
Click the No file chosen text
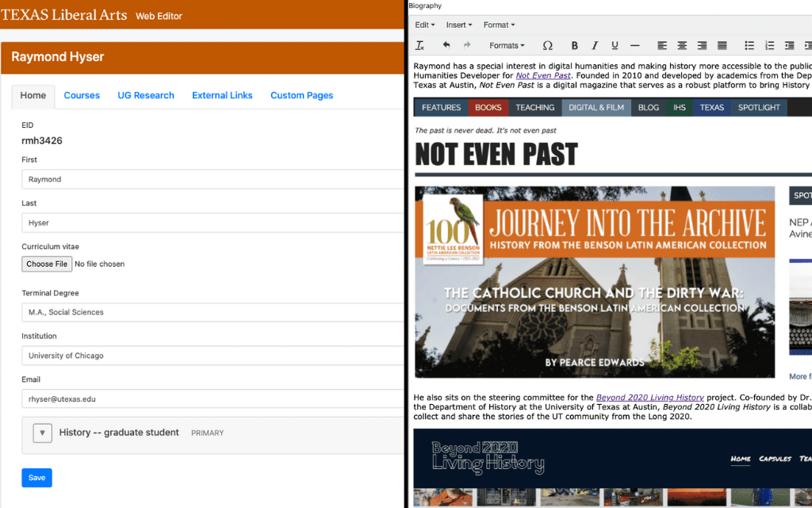[x=99, y=264]
